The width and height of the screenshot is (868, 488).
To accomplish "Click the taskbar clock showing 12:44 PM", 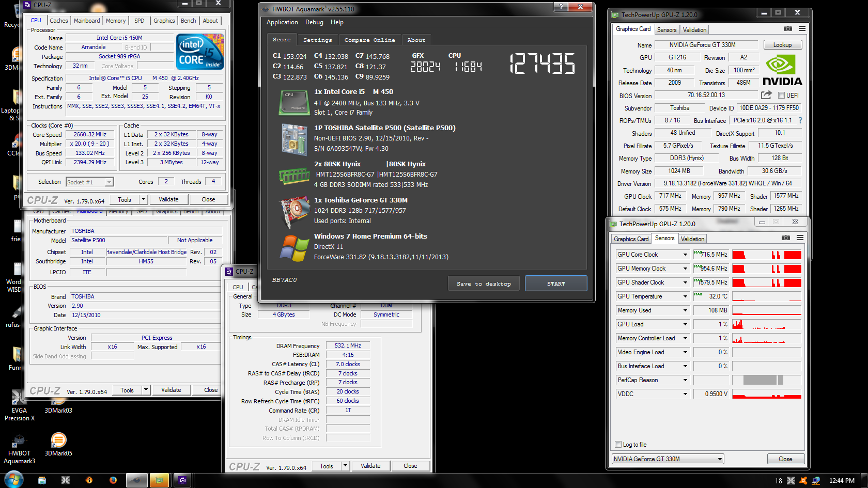I will pos(842,480).
